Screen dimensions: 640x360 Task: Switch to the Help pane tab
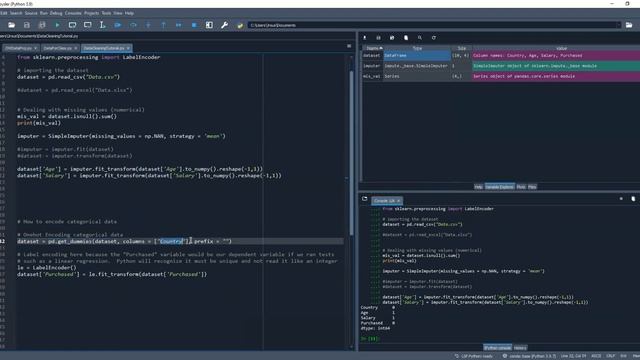pyautogui.click(x=478, y=187)
